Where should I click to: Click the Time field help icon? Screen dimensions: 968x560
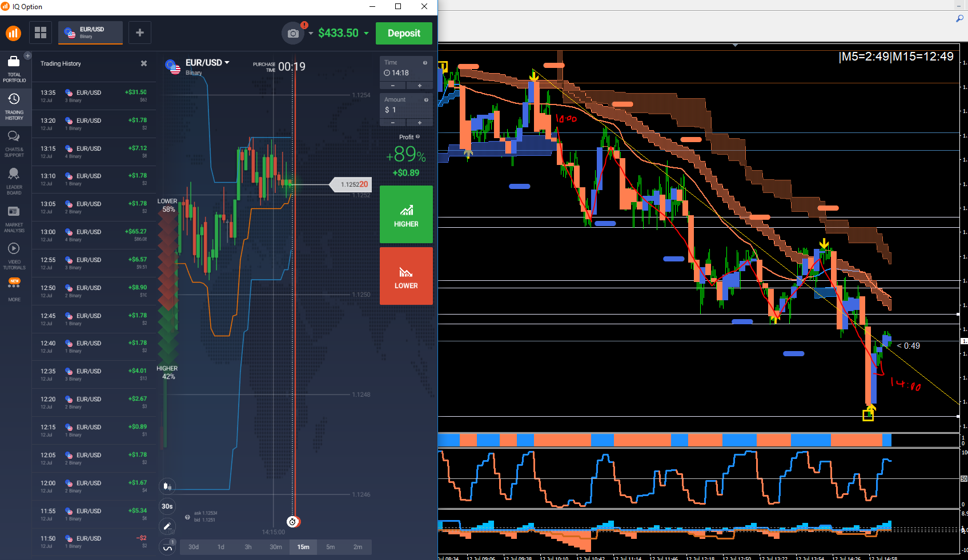click(425, 63)
